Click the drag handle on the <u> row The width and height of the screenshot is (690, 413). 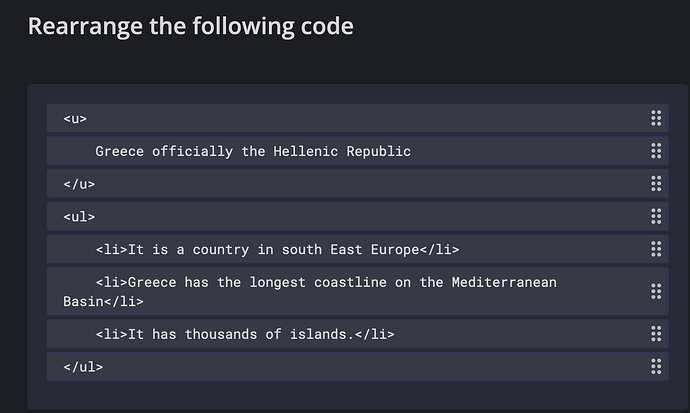656,118
